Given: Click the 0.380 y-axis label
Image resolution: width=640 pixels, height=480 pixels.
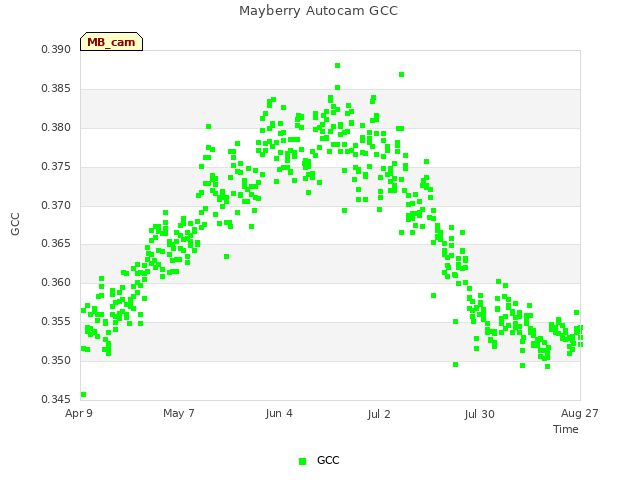Looking at the screenshot, I should (56, 128).
